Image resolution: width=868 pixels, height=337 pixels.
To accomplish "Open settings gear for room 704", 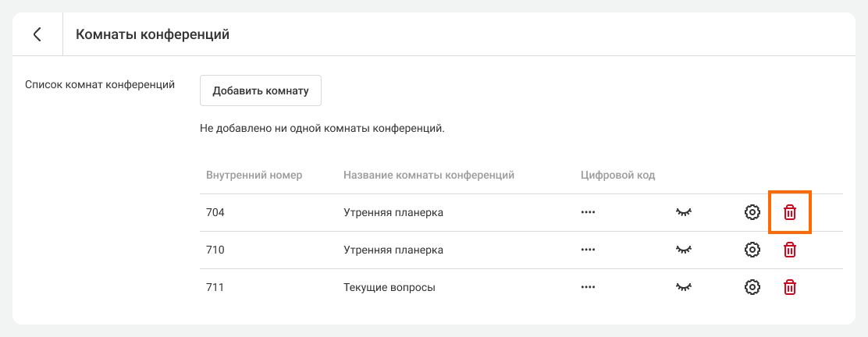I will pyautogui.click(x=752, y=212).
